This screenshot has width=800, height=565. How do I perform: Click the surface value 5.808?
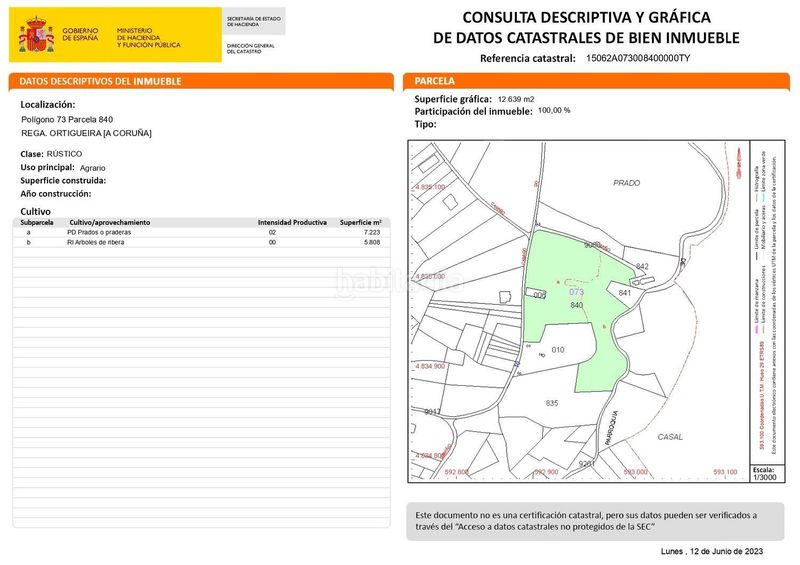pyautogui.click(x=372, y=242)
